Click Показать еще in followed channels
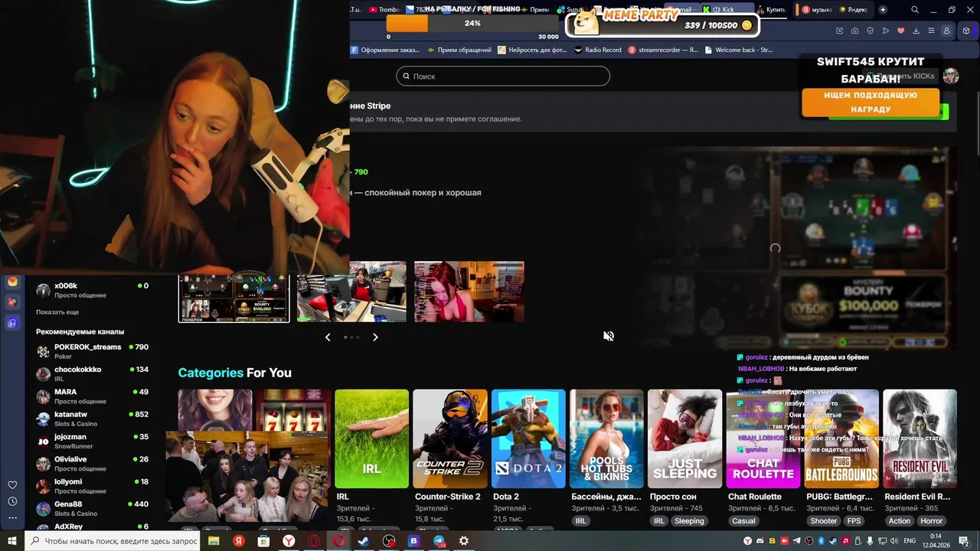Screen dimensions: 980x551 click(57, 312)
